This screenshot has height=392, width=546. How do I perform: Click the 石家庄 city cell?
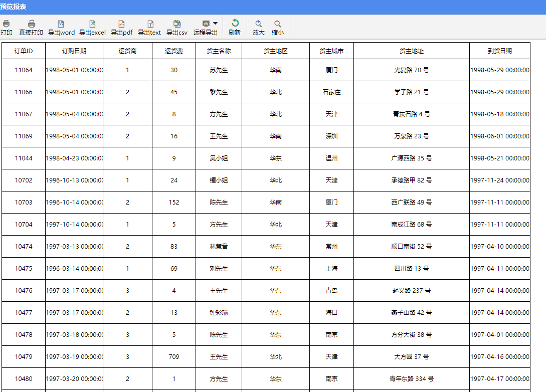(x=331, y=92)
